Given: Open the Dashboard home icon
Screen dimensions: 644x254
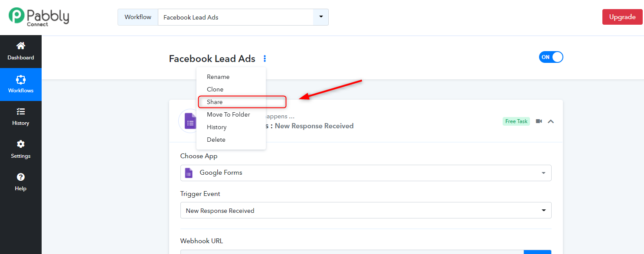Looking at the screenshot, I should point(21,46).
